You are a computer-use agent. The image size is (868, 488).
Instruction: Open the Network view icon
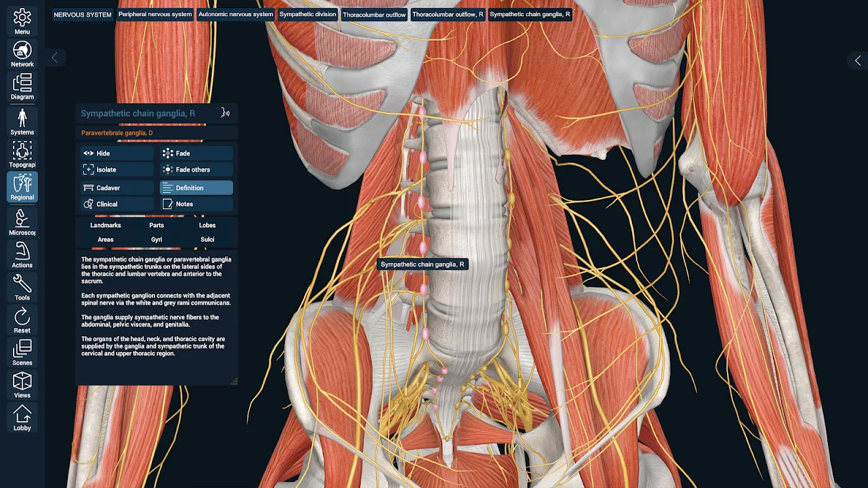[22, 52]
